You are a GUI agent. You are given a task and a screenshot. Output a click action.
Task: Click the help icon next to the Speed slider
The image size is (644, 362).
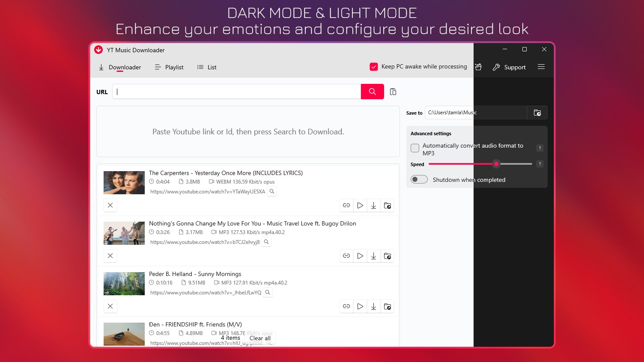540,164
